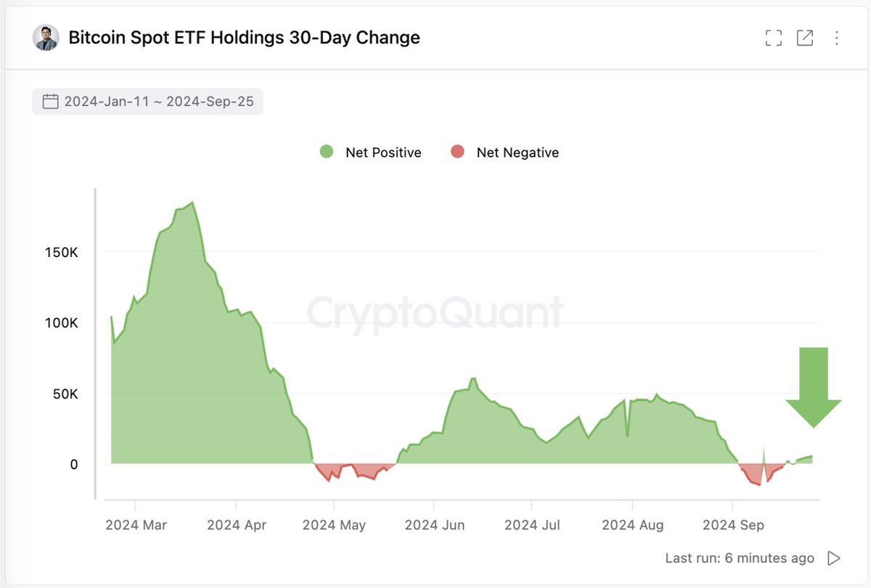
Task: Open the three-dot more options menu
Action: (x=837, y=38)
